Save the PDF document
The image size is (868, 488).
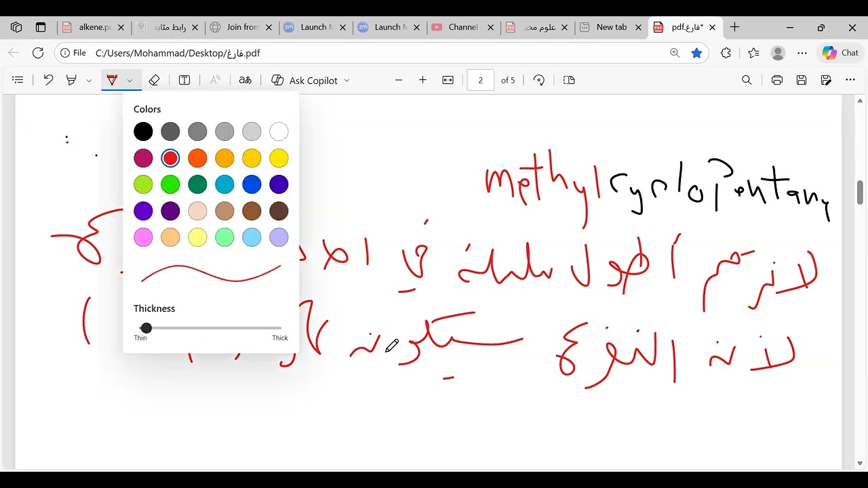tap(802, 80)
